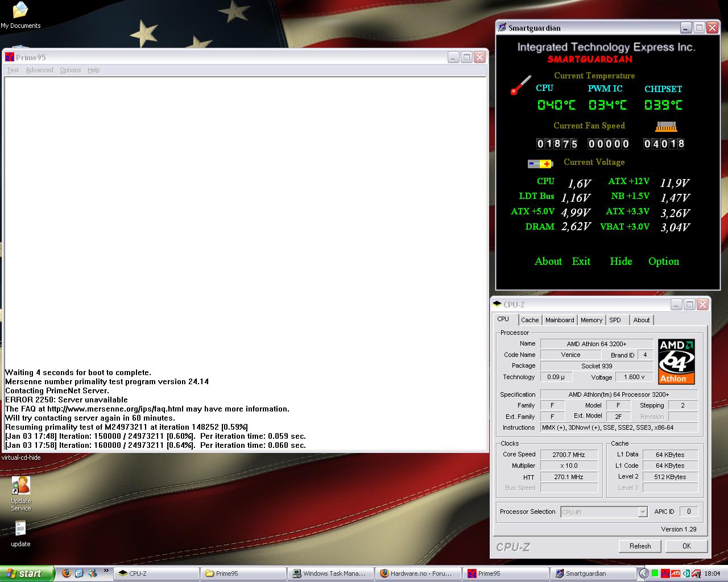Click the chipset fan icon in Smartguardian
Viewport: 728px width, 582px height.
click(666, 126)
